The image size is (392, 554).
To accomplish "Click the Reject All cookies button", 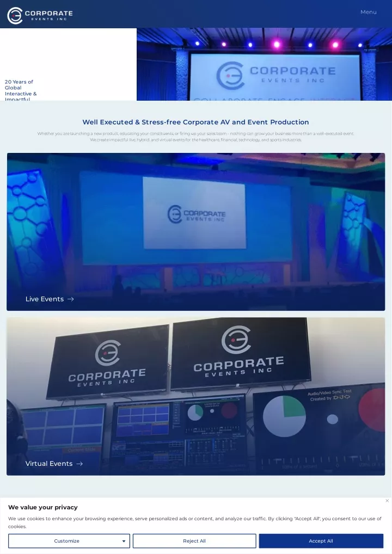I will click(194, 541).
